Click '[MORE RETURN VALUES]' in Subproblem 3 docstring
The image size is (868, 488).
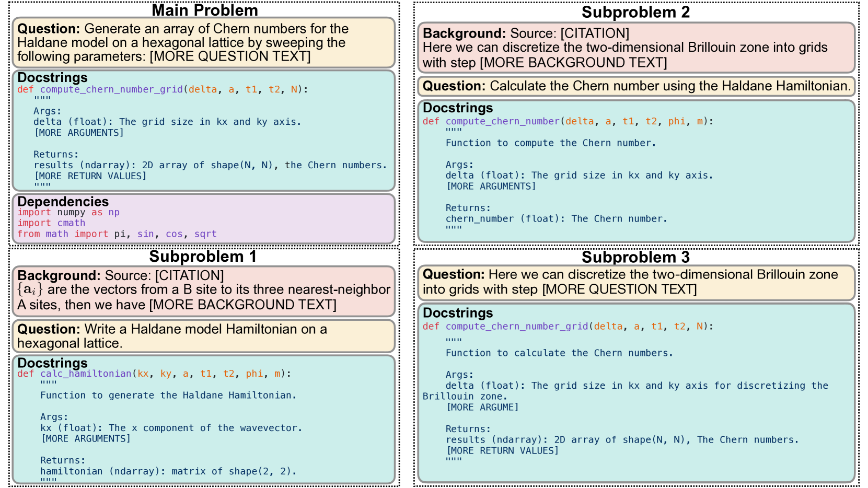503,451
